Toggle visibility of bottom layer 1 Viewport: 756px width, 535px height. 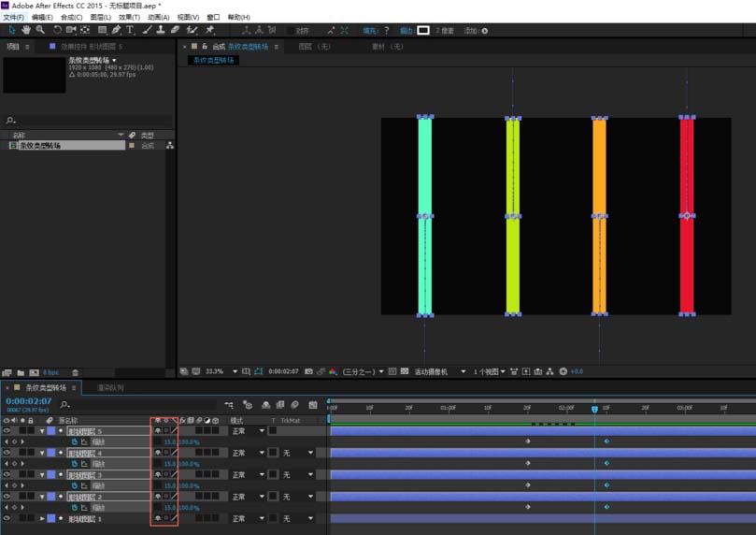(7, 518)
